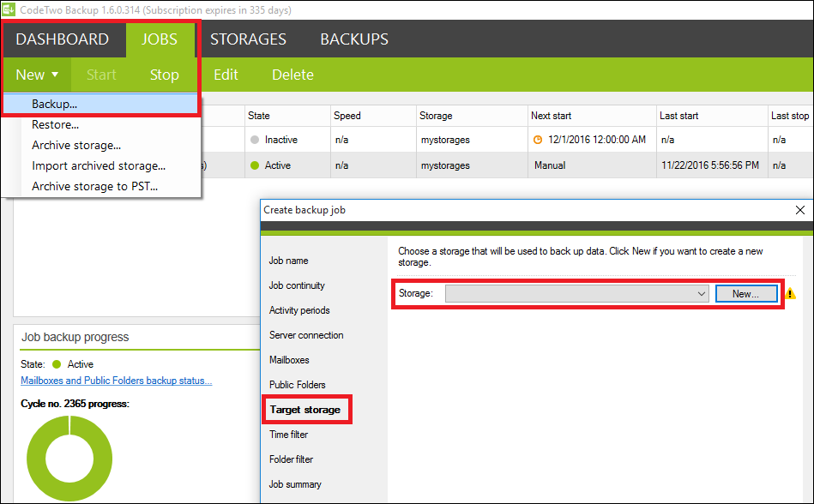Click the green state dot in Job backup progress
Viewport: 814px width, 504px height.
57,364
